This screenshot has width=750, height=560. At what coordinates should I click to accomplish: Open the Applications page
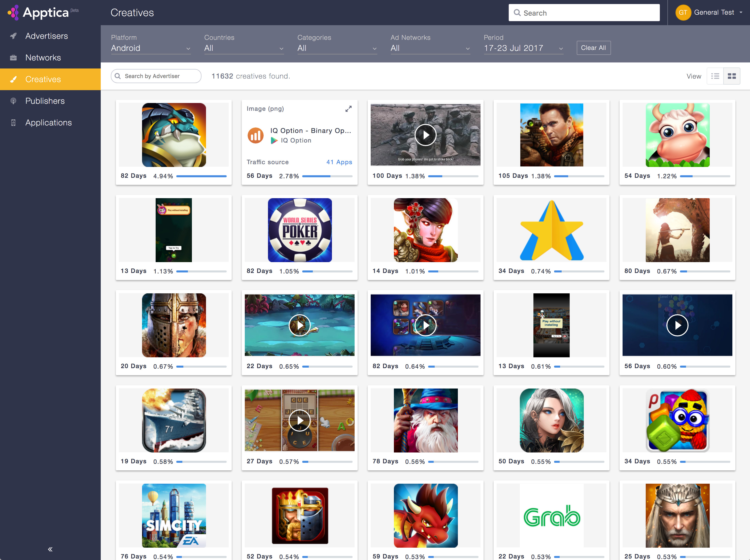(x=50, y=123)
